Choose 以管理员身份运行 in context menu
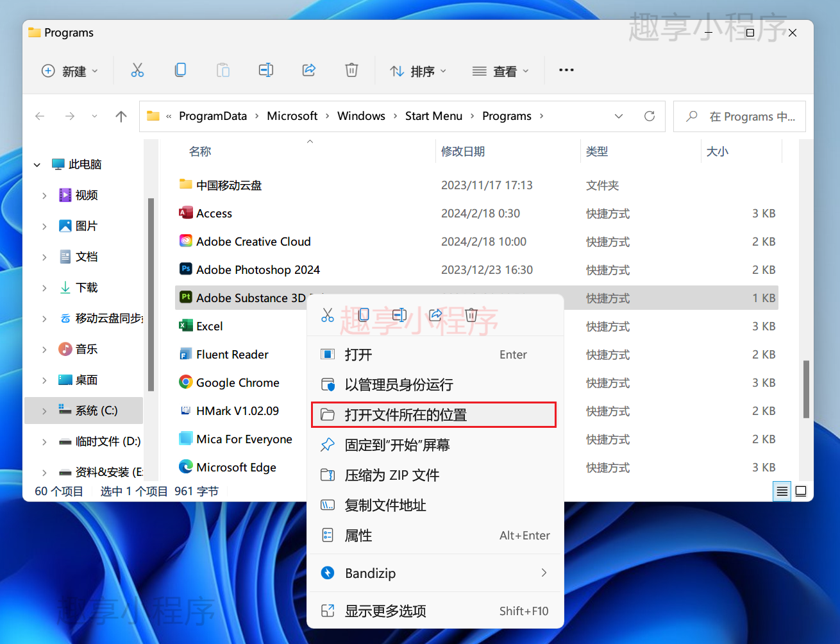Viewport: 840px width, 644px height. coord(435,385)
